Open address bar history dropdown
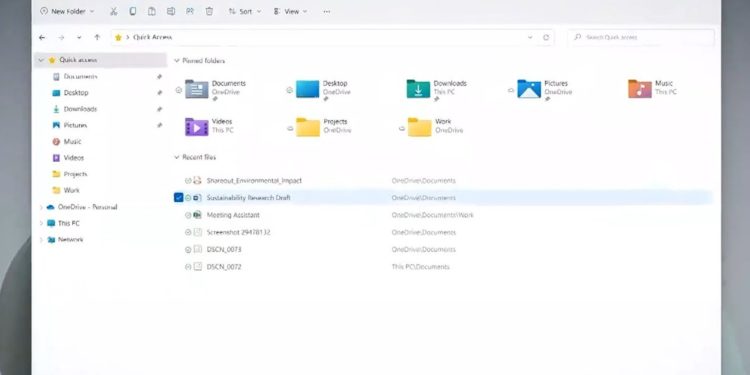Viewport: 750px width, 375px height. click(530, 37)
